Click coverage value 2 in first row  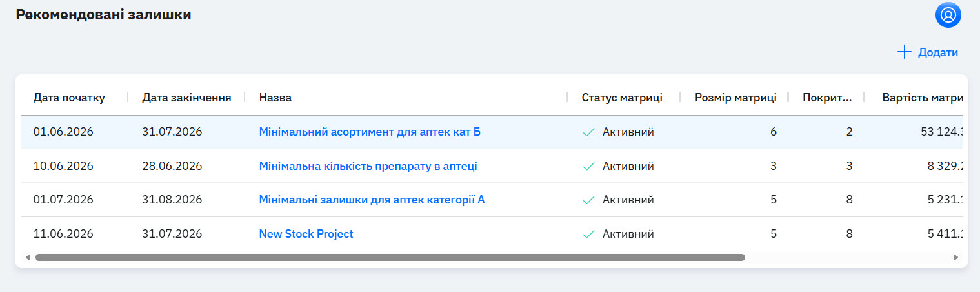(x=849, y=132)
